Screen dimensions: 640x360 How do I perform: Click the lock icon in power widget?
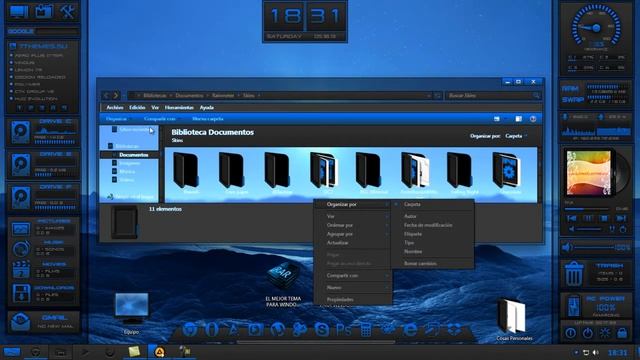pos(622,333)
